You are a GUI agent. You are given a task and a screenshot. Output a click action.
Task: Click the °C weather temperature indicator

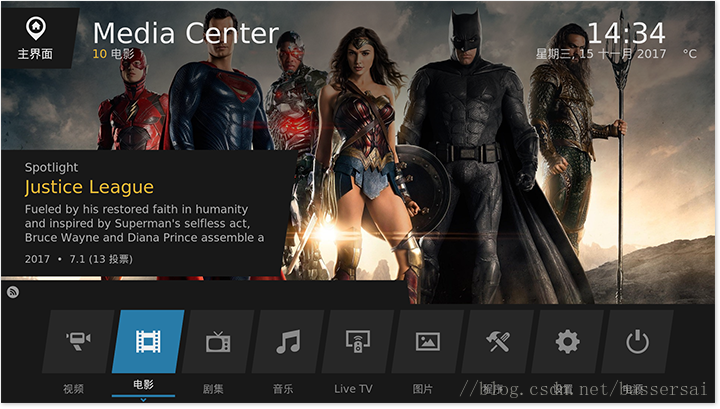click(690, 54)
